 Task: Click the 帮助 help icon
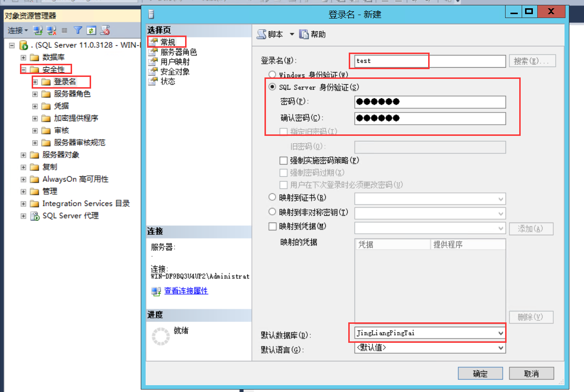point(304,34)
